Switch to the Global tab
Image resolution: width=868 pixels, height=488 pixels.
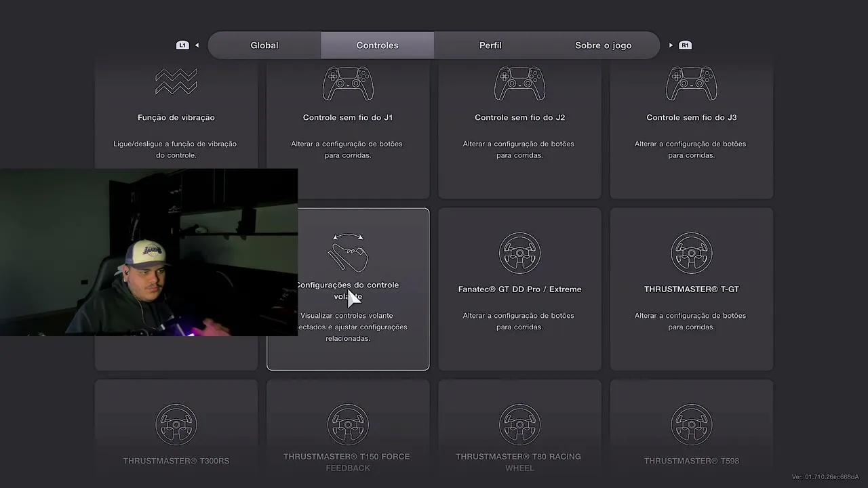[264, 45]
